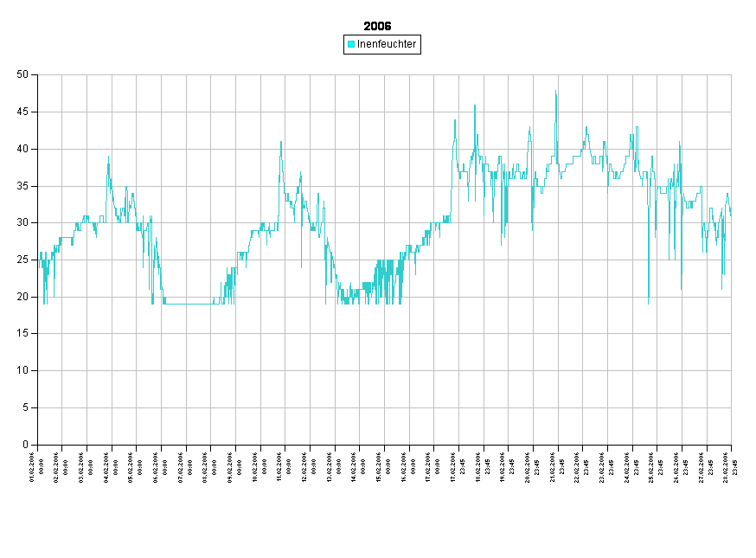Click the starting point of the line at left edge

[x=39, y=256]
